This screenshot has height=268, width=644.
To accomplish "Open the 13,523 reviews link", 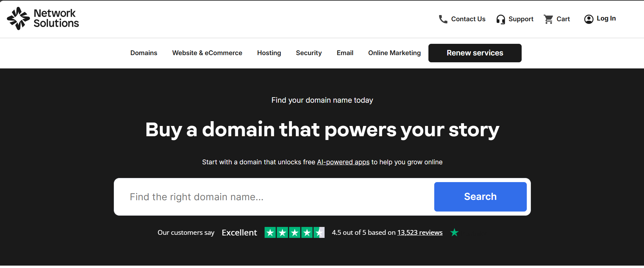I will pyautogui.click(x=420, y=233).
